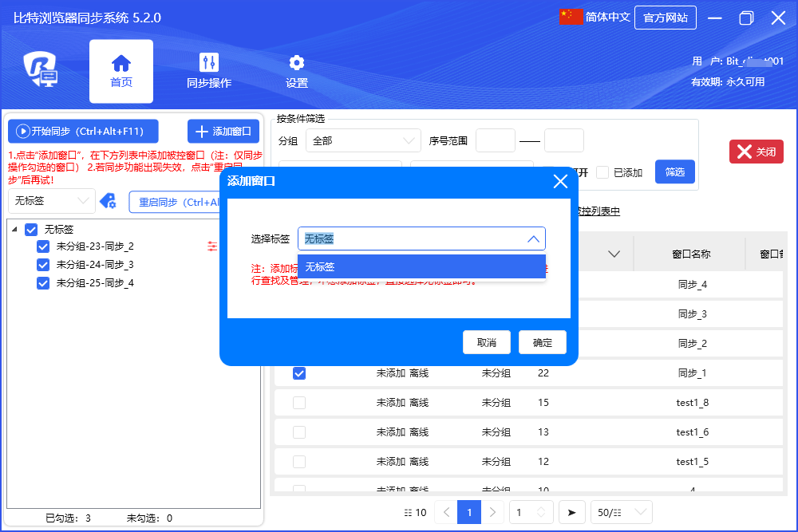Open the 分组 全部 filter dropdown
Viewport: 798px width, 532px height.
tap(363, 140)
